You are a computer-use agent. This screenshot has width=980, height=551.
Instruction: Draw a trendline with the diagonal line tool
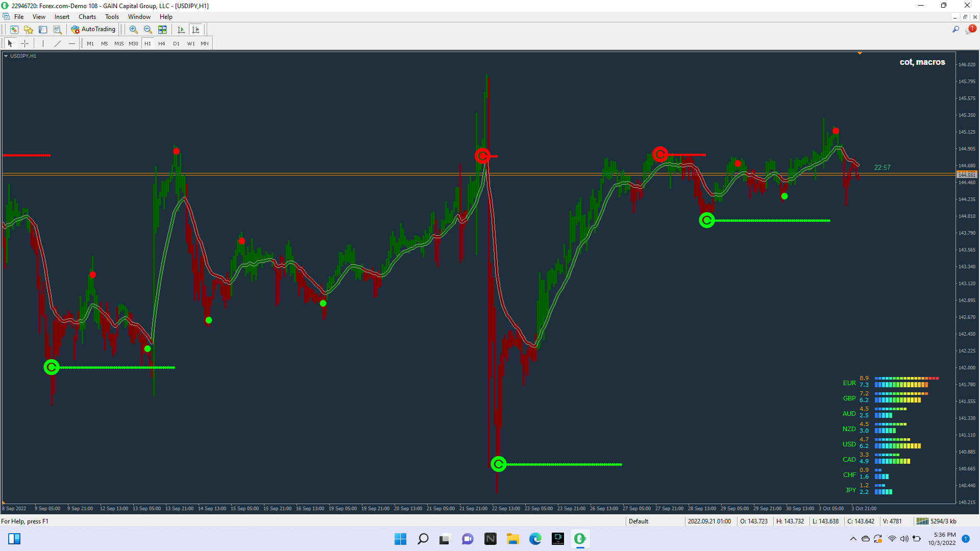point(58,43)
